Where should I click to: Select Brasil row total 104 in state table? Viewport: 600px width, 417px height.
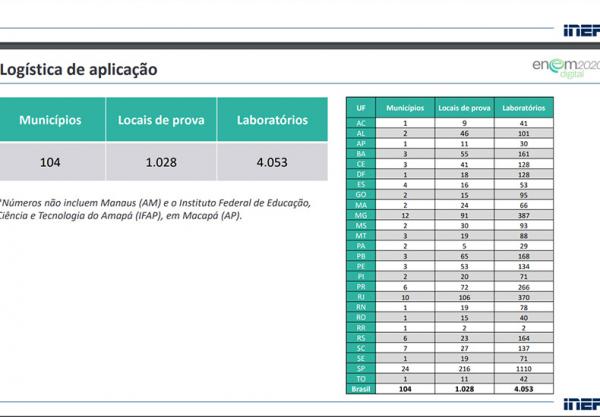[405, 389]
